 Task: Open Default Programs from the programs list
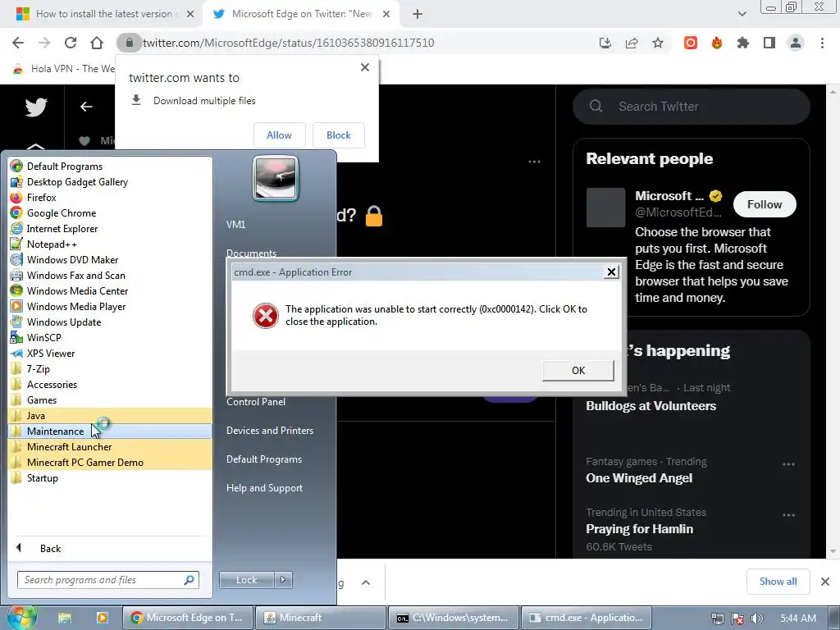point(110,166)
